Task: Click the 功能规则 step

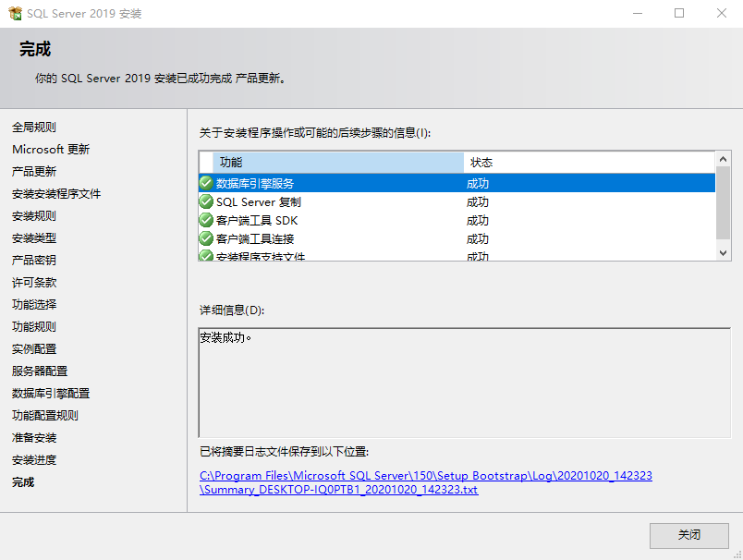Action: tap(34, 327)
